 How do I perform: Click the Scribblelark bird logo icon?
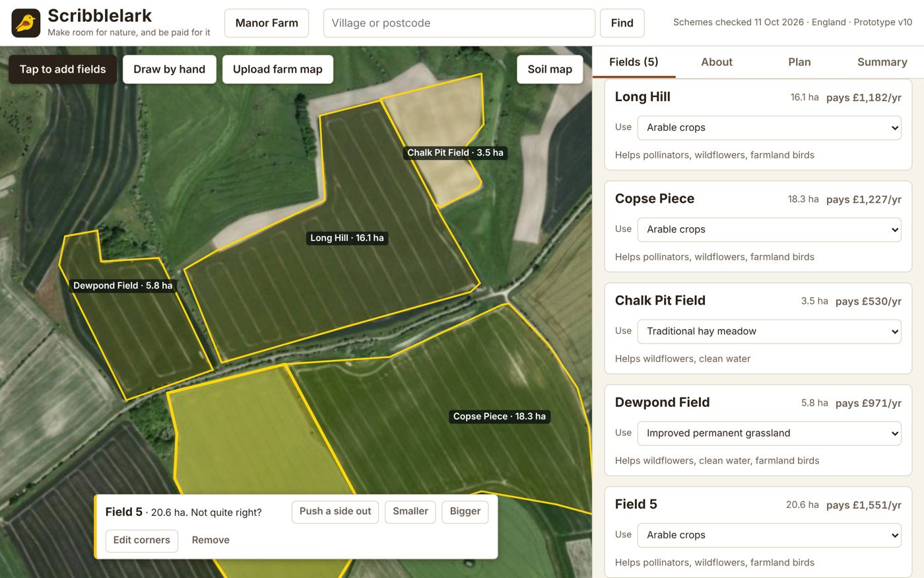coord(26,23)
